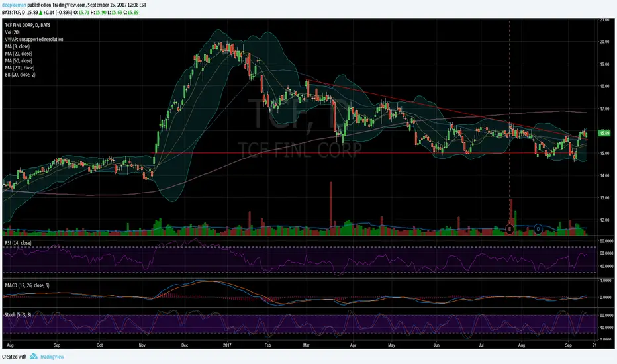Select the MACD (12, 26, close, 9) label
617x364 pixels.
(x=27, y=285)
